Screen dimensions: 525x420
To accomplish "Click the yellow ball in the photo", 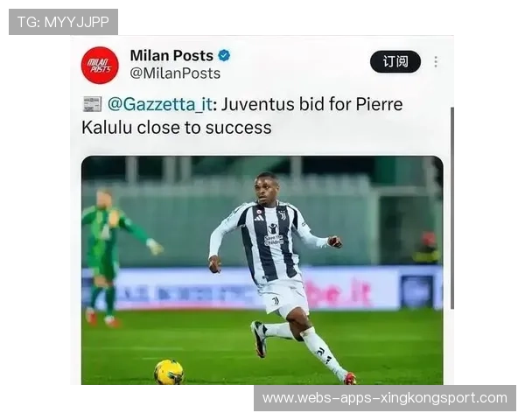I will 169,372.
